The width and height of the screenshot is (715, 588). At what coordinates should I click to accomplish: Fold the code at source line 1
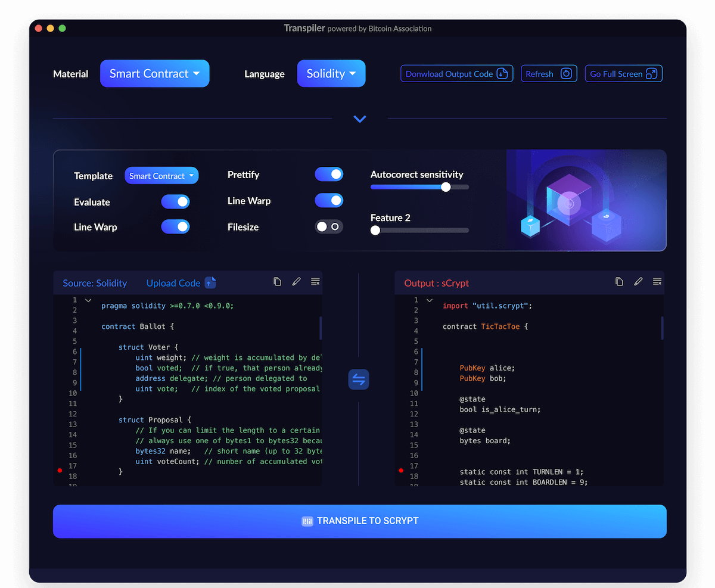[88, 300]
